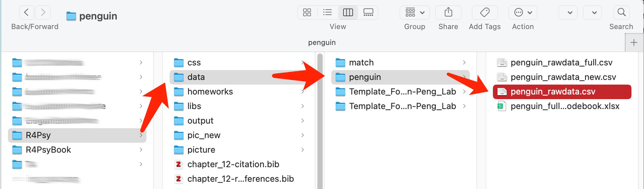Go back with the Back arrow
The width and height of the screenshot is (644, 189).
(x=27, y=13)
